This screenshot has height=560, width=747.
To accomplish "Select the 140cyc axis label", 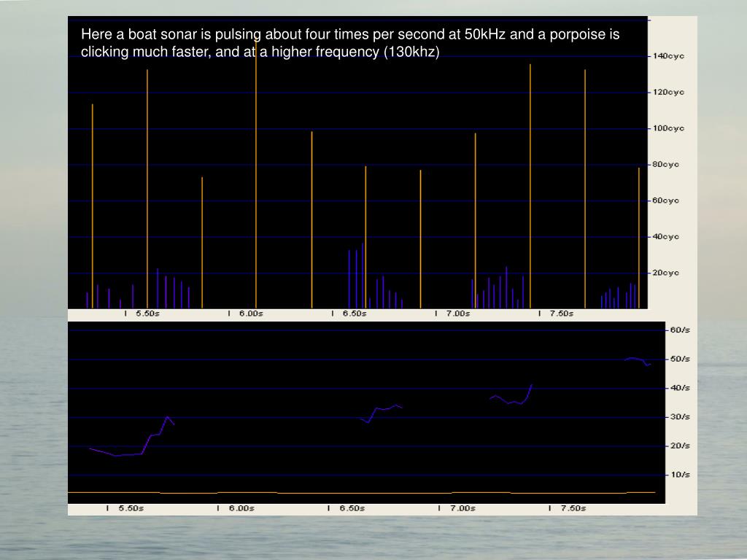I will tap(668, 56).
